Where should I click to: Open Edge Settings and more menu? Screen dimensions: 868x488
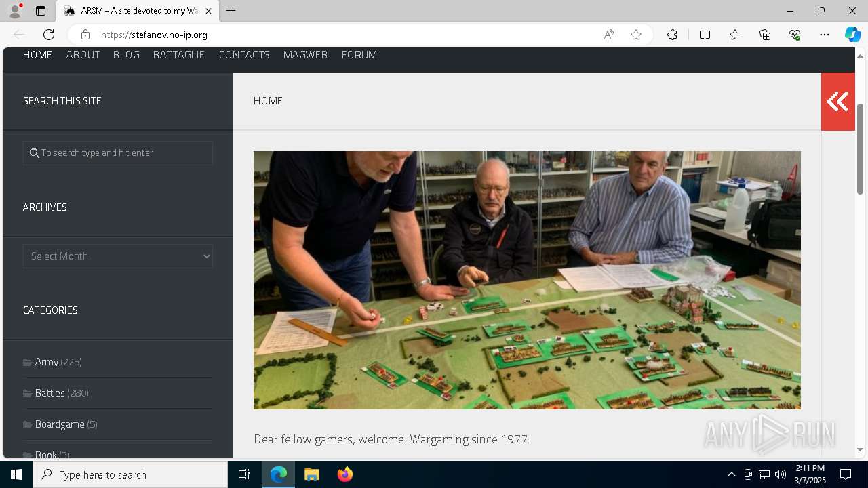pyautogui.click(x=825, y=35)
